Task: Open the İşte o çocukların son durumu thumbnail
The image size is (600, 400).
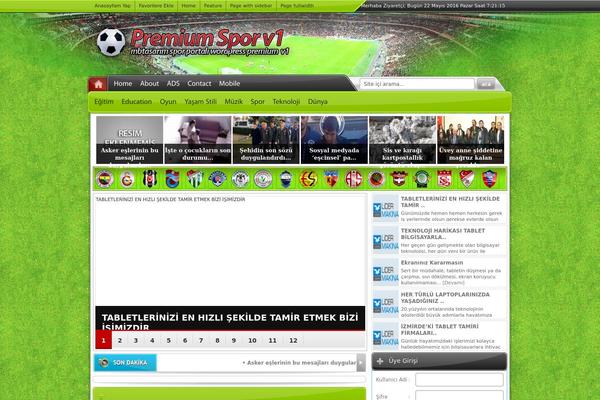Action: tap(197, 140)
